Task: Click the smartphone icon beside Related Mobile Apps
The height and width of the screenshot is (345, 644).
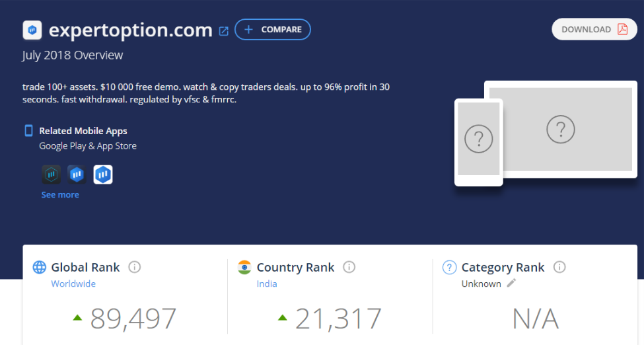Action: [x=28, y=131]
